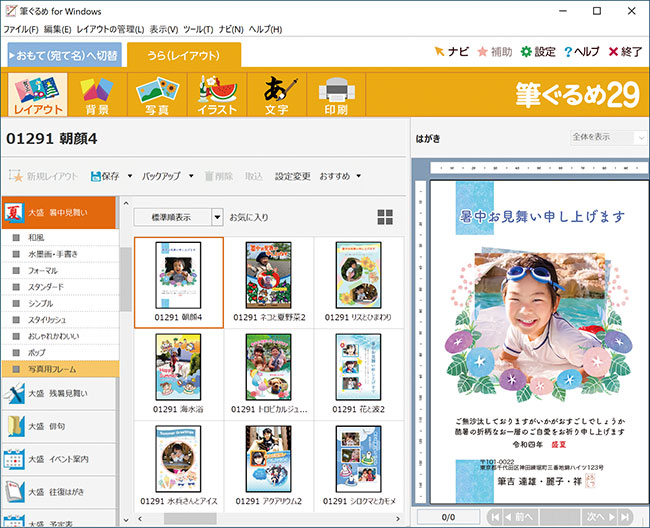
Task: Open the 文字 text tool
Action: pos(277,94)
